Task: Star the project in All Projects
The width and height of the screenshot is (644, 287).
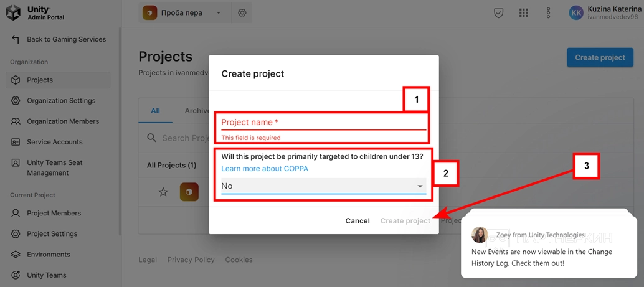Action: (163, 192)
